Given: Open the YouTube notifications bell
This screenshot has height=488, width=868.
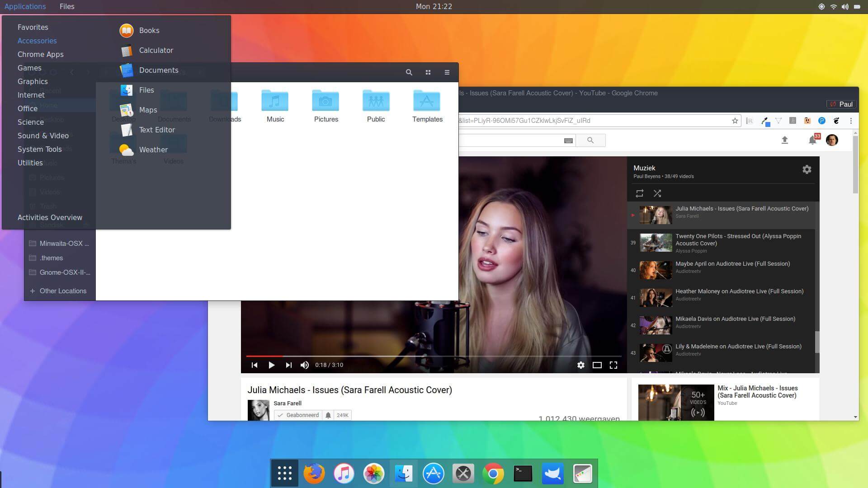Looking at the screenshot, I should pyautogui.click(x=812, y=140).
